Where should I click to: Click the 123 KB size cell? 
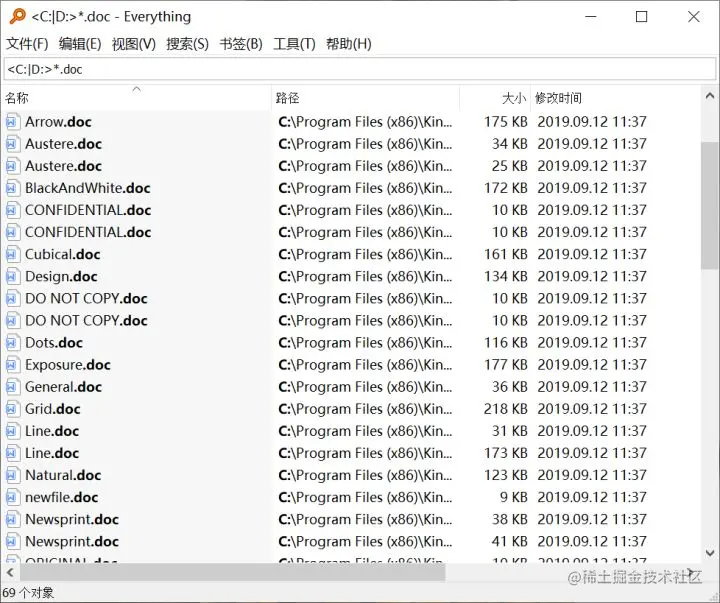506,475
